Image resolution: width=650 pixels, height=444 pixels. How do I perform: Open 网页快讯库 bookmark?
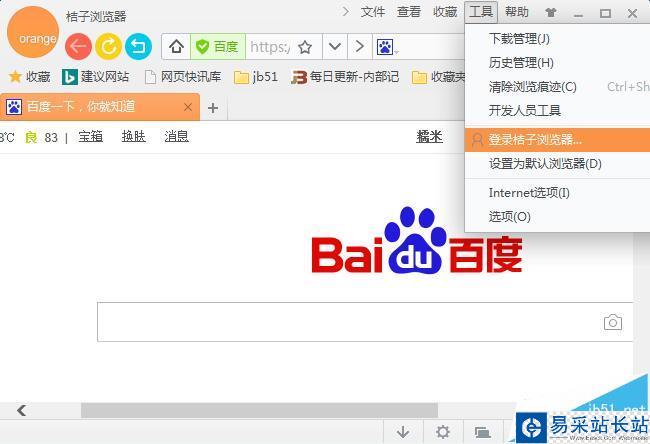[183, 77]
